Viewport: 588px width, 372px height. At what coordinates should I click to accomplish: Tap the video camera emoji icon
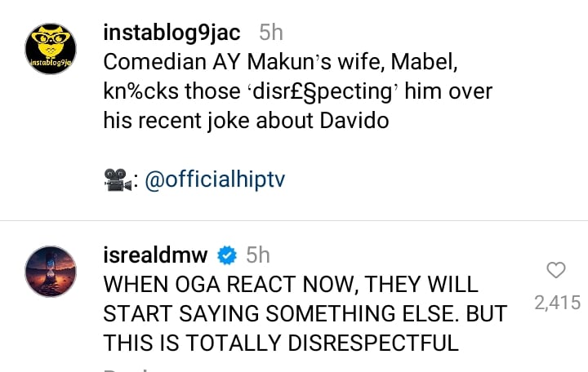click(x=119, y=180)
